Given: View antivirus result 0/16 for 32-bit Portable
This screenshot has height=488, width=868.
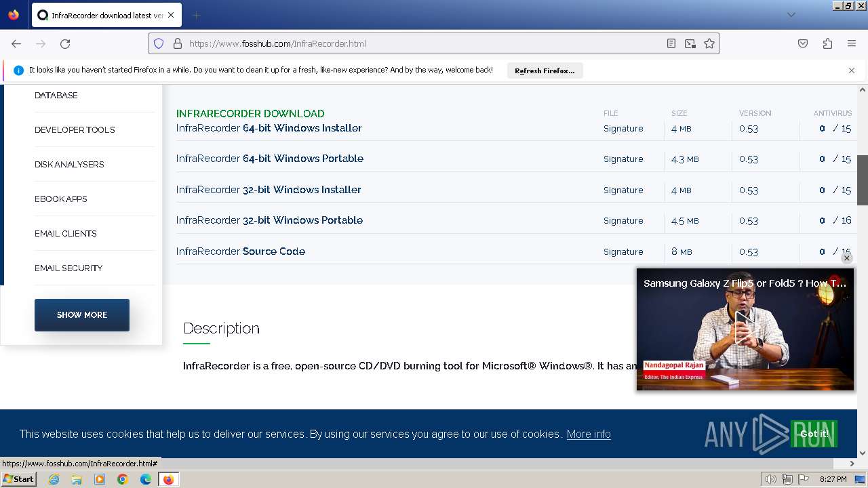Looking at the screenshot, I should [835, 220].
